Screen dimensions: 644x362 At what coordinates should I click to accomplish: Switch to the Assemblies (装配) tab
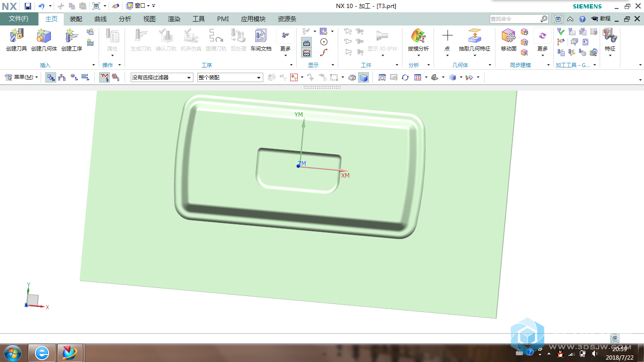[75, 19]
